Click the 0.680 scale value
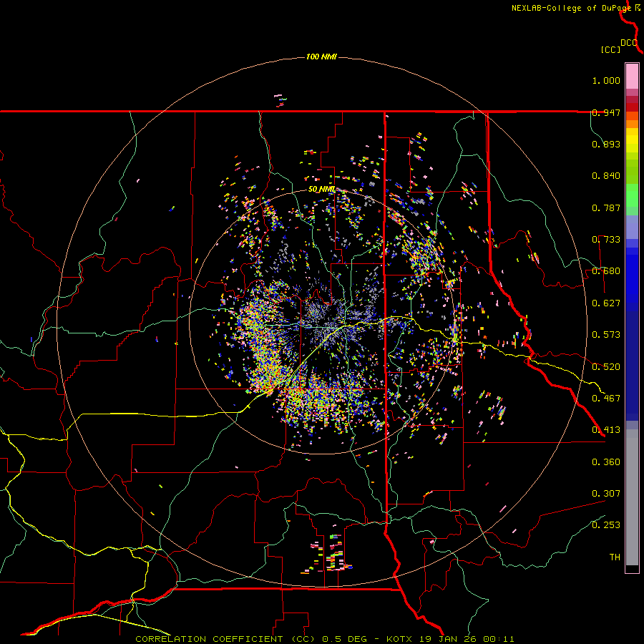The height and width of the screenshot is (644, 644). coord(606,271)
